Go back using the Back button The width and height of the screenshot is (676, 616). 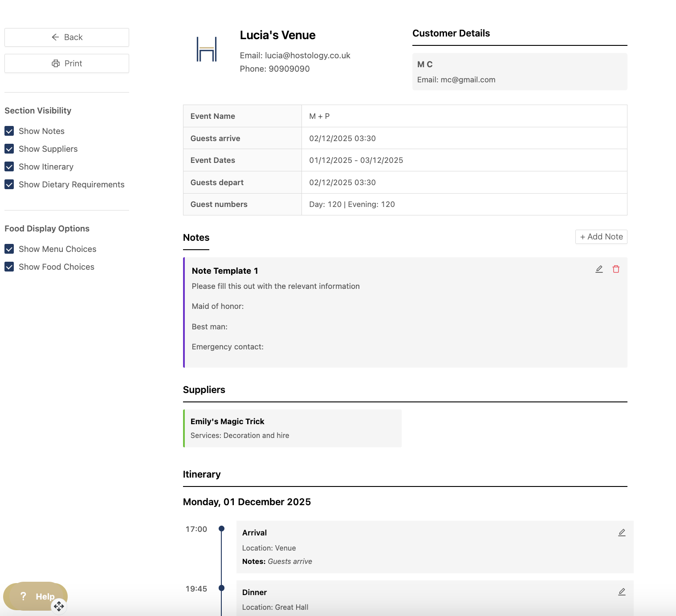(x=67, y=37)
